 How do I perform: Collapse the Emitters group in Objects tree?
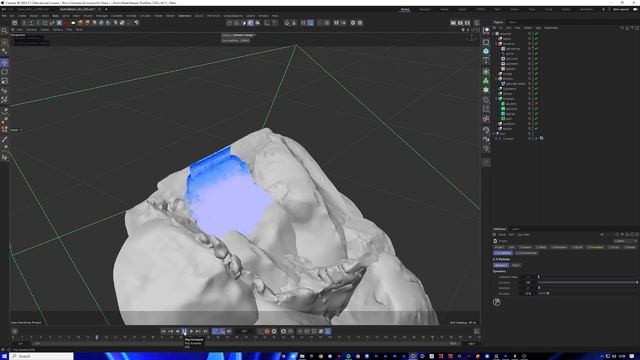[x=497, y=78]
